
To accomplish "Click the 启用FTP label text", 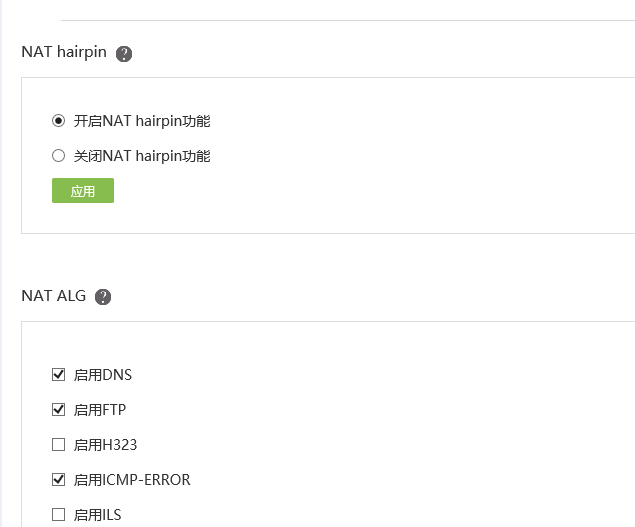I will click(x=100, y=410).
